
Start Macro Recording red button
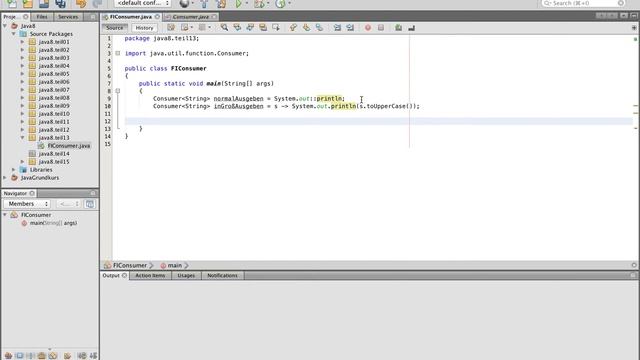click(x=368, y=28)
